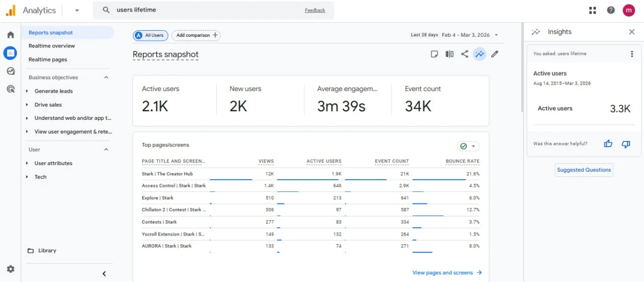Open the account selector dropdown arrow
644x282 pixels.
(77, 10)
